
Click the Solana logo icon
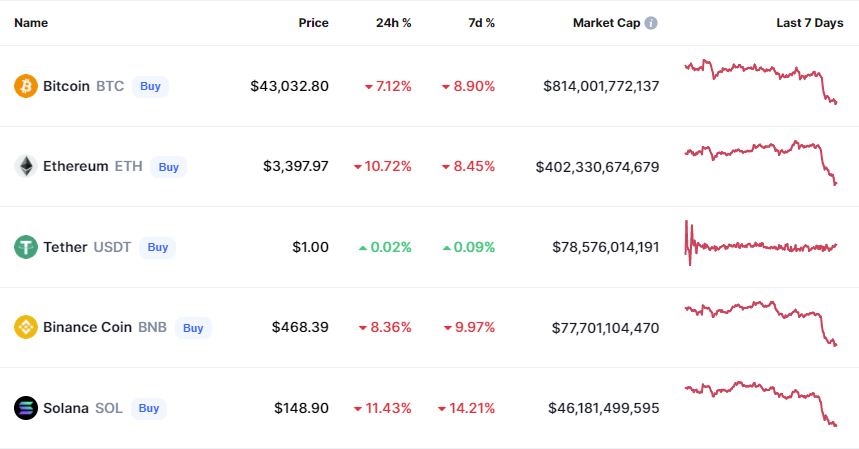(x=26, y=408)
